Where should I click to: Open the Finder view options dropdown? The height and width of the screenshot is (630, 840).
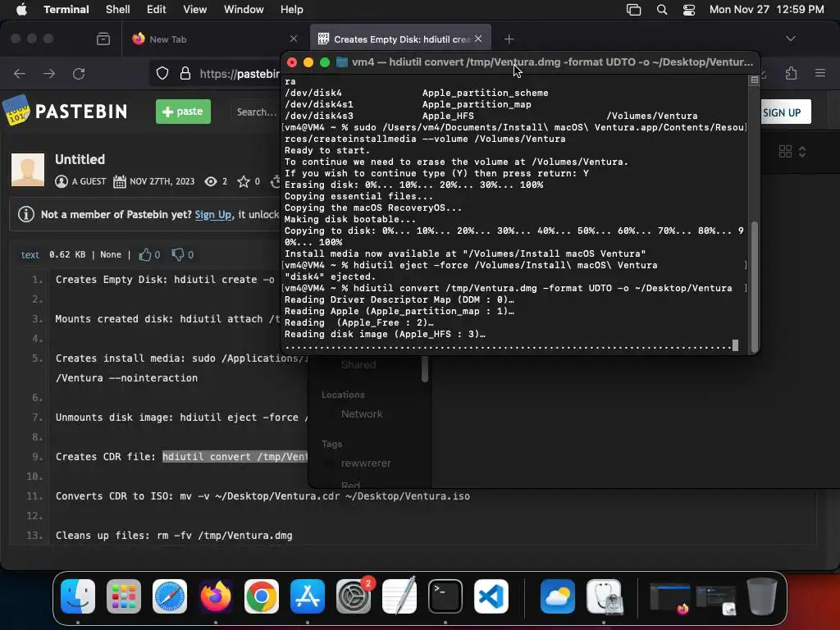tap(792, 152)
